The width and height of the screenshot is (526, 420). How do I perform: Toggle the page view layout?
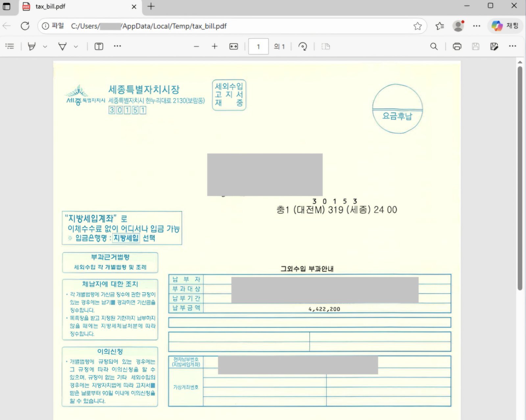pyautogui.click(x=325, y=46)
